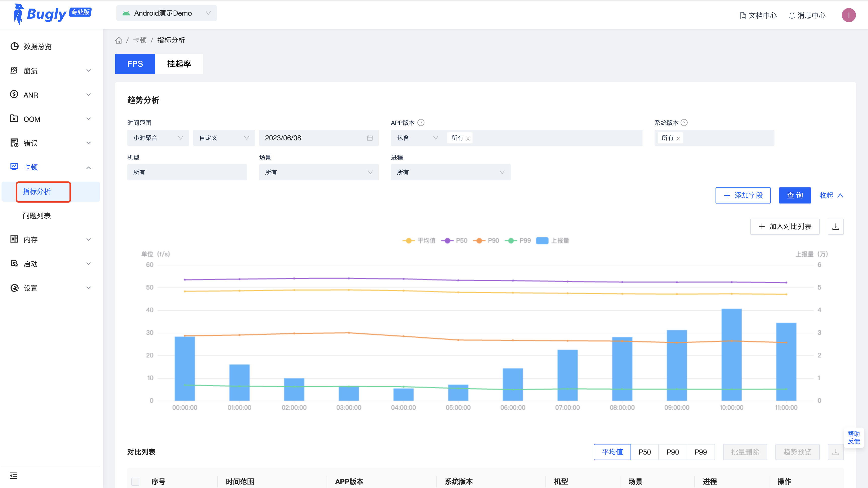The image size is (868, 488).
Task: Toggle P90 legend series
Action: (x=486, y=240)
